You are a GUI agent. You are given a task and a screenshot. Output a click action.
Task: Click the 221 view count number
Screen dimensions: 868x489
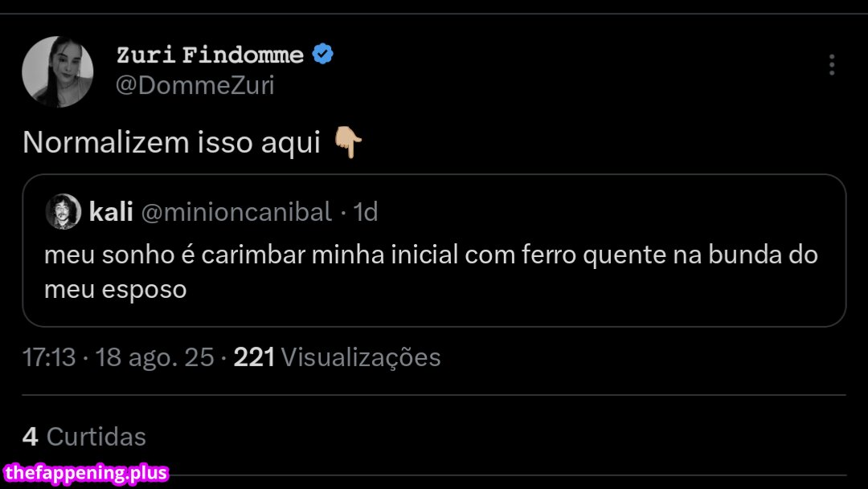(x=254, y=357)
